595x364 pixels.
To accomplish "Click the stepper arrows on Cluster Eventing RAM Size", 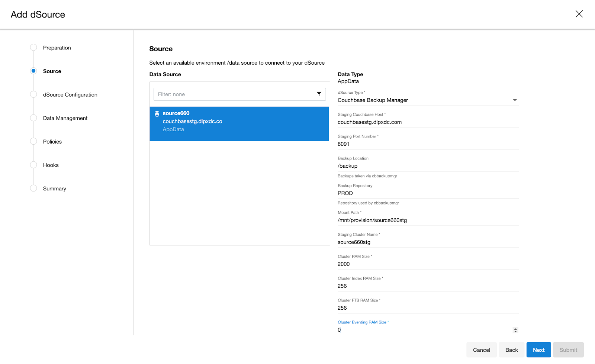I will (515, 330).
